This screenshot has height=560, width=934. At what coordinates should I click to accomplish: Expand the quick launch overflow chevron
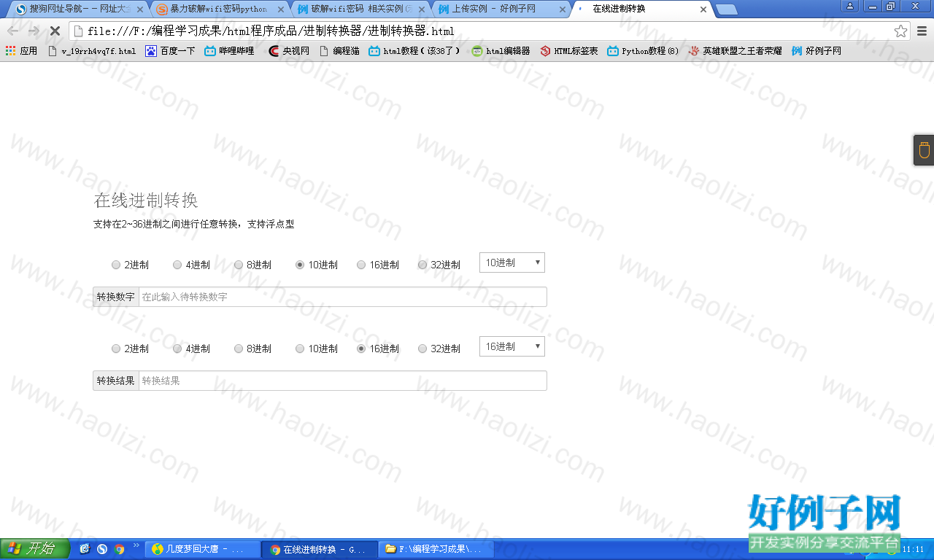135,545
